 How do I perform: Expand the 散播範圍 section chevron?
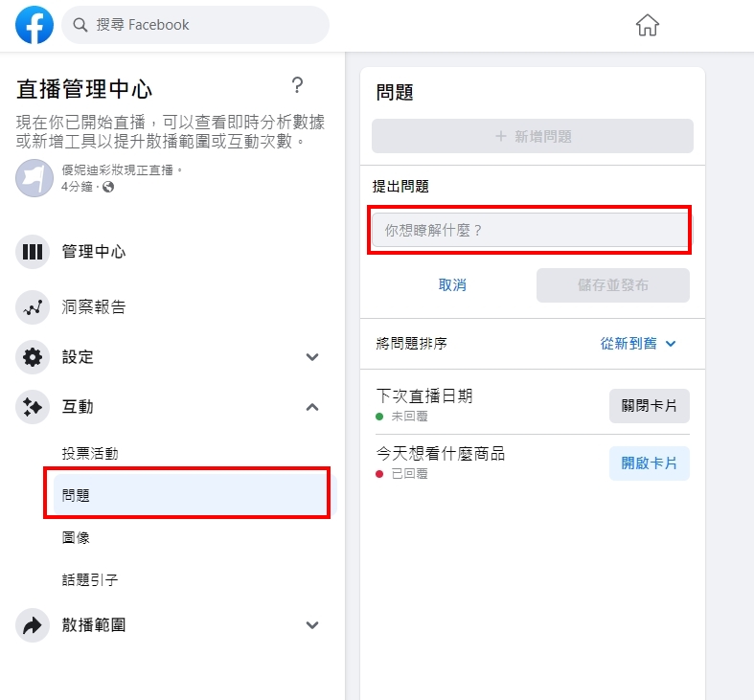point(311,625)
